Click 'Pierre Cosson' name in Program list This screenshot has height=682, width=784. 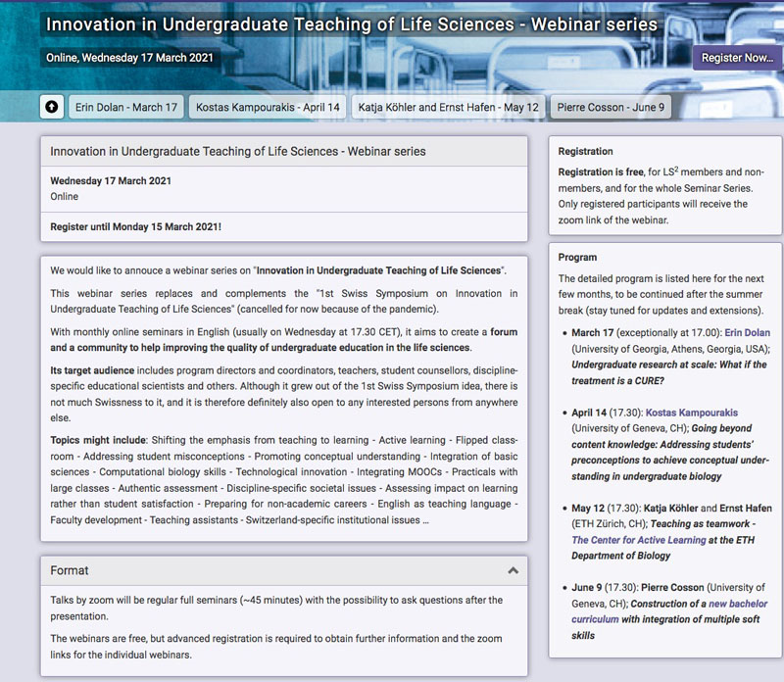[672, 588]
